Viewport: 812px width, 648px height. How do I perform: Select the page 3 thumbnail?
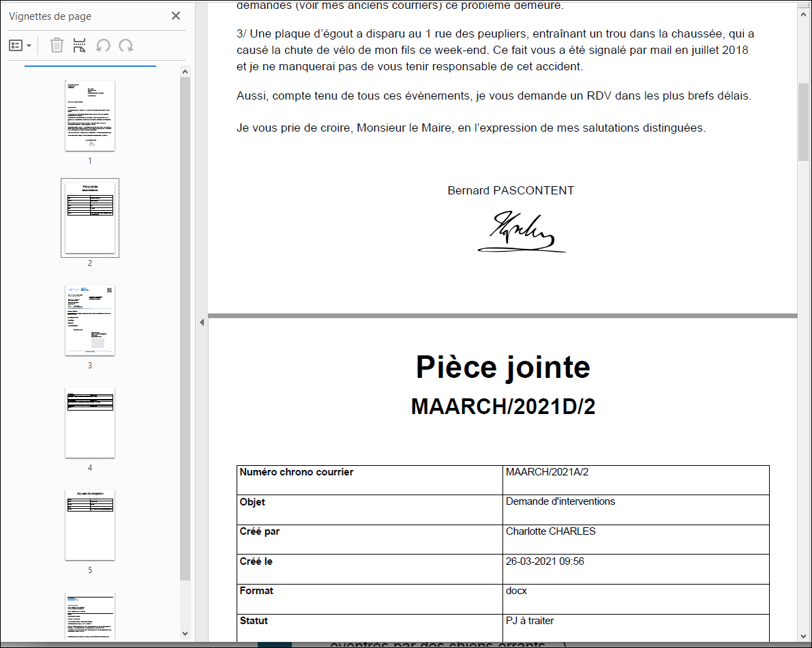pos(89,320)
